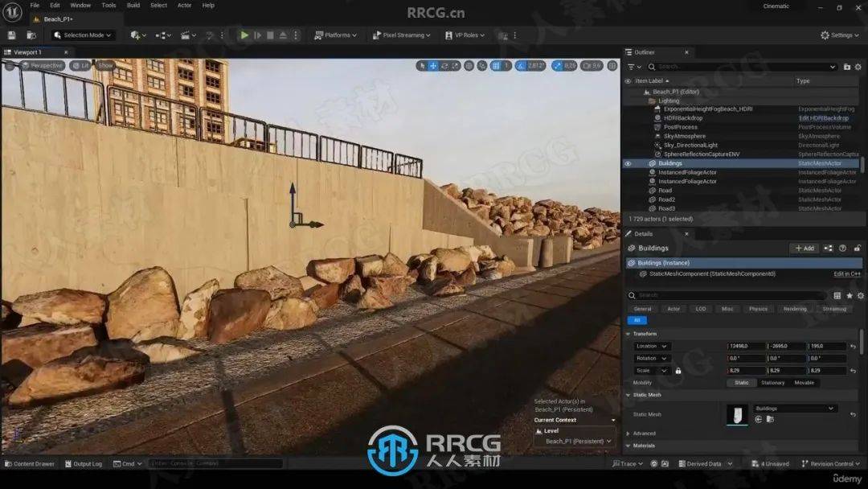The height and width of the screenshot is (489, 868).
Task: Toggle Details property matrix table icon
Action: [837, 296]
